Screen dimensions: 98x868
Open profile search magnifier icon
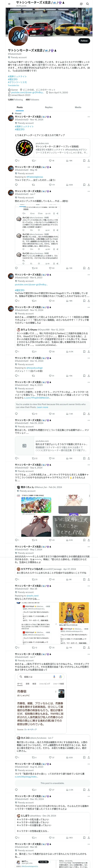[x=88, y=4]
